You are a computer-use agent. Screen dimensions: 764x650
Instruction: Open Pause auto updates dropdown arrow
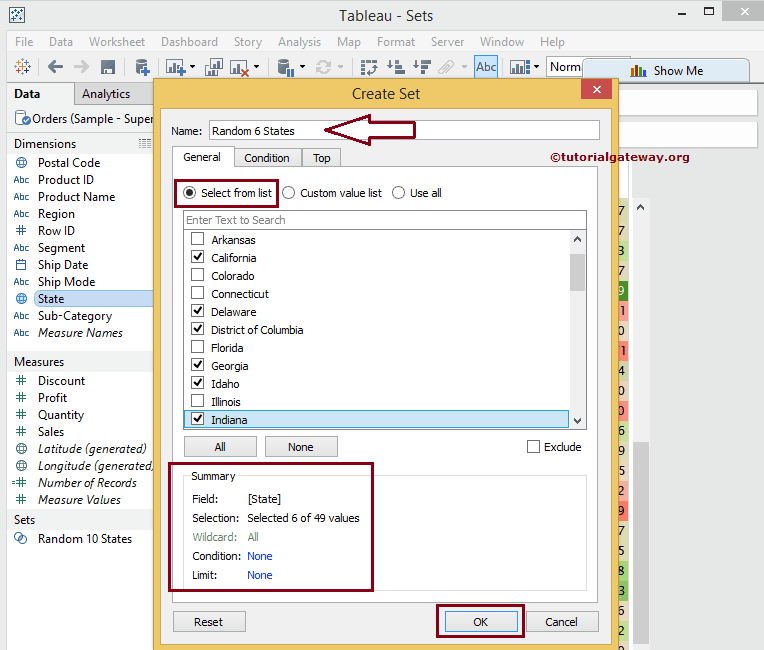coord(303,67)
